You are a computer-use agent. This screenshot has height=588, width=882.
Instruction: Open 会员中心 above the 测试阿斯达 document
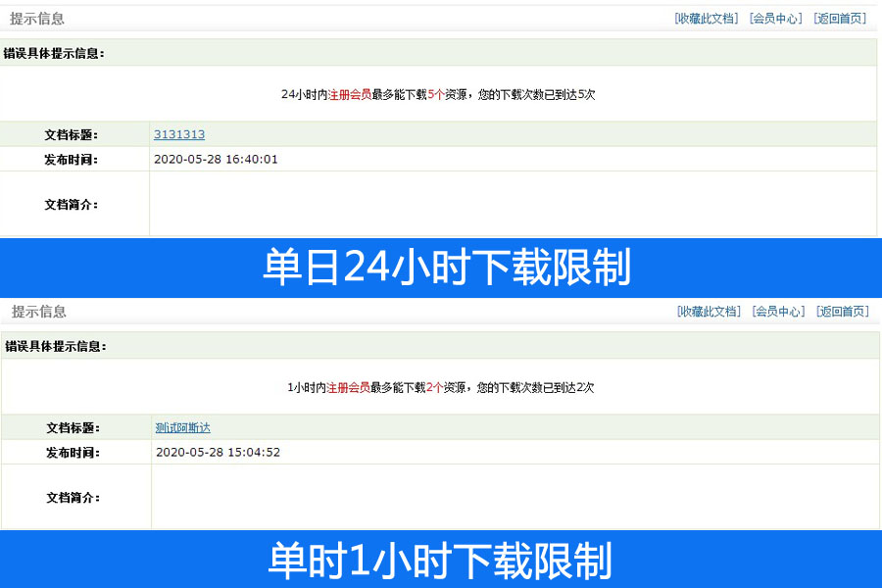click(778, 312)
